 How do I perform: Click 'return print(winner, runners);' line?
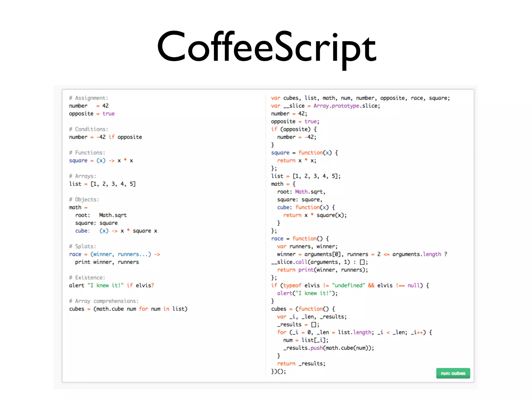tap(323, 270)
